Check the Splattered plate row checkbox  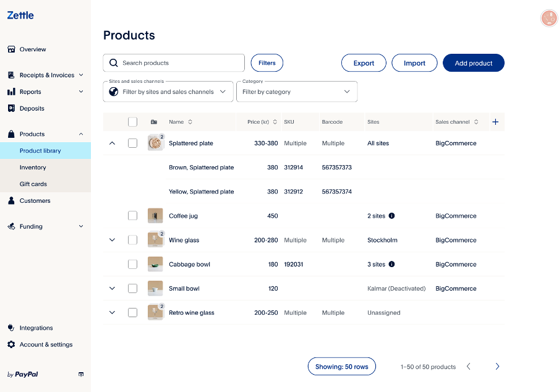[x=132, y=143]
